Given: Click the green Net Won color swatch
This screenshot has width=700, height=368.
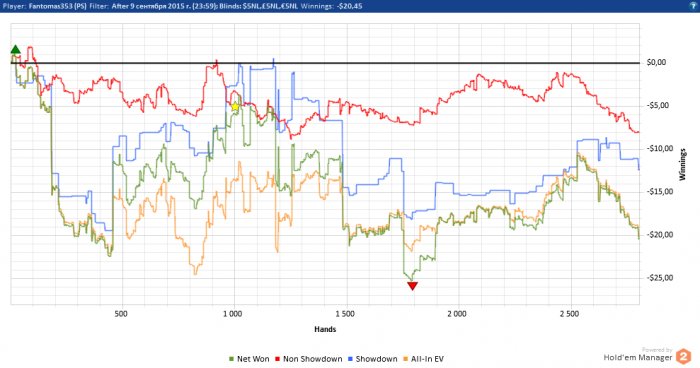Looking at the screenshot, I should [231, 359].
